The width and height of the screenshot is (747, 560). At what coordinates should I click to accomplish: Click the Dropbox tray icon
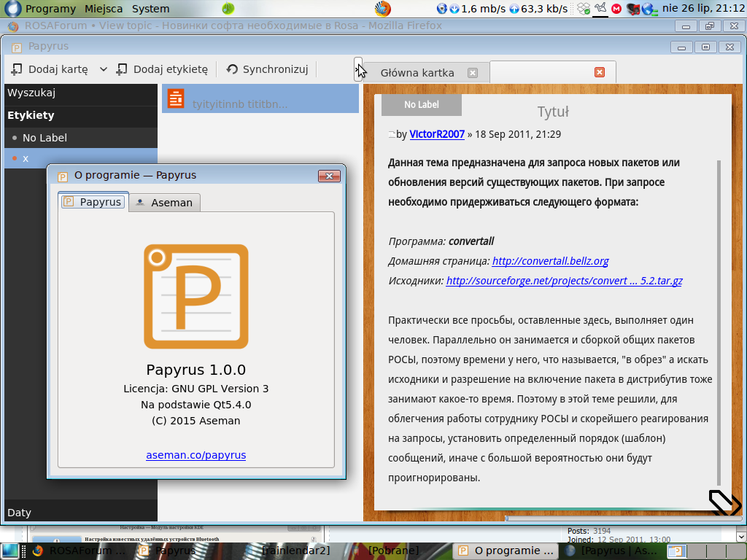coord(584,9)
